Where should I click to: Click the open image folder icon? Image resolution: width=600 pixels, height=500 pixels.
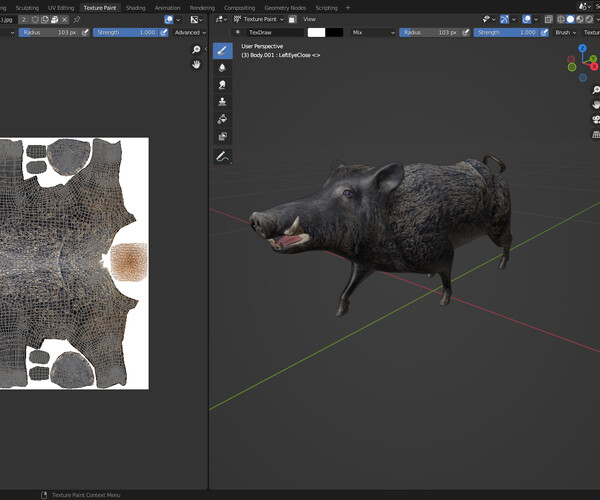click(55, 20)
